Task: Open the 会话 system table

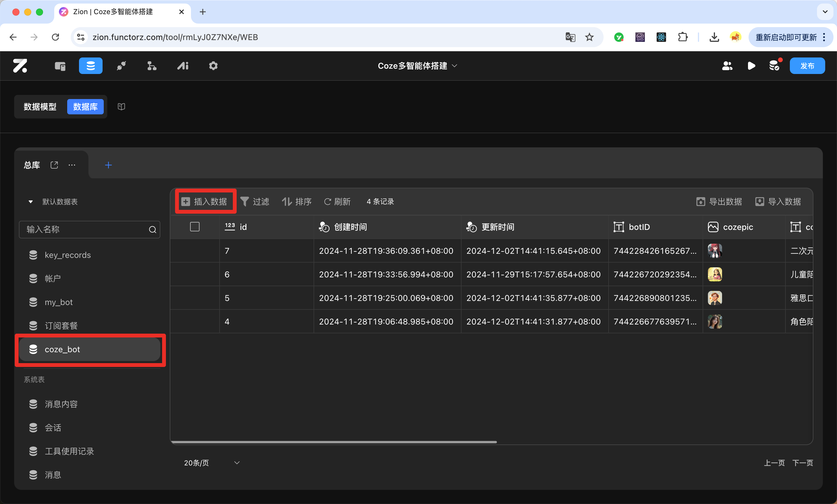Action: coord(90,428)
